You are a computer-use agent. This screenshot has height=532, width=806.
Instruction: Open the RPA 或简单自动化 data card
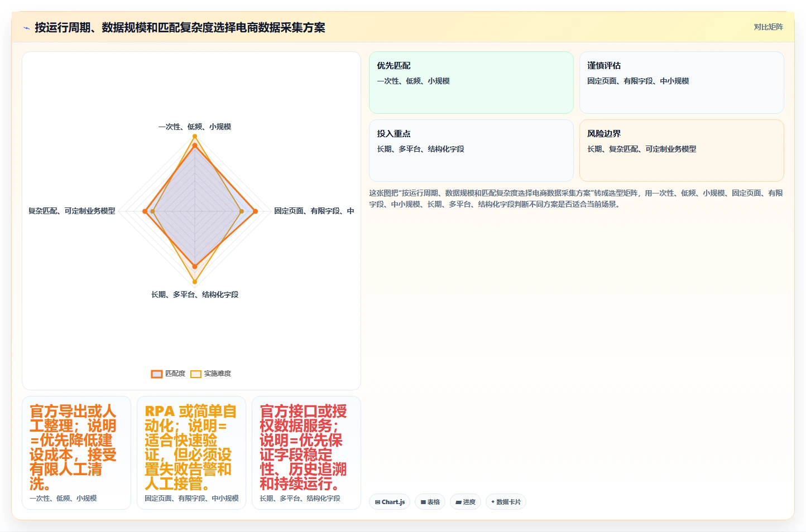pos(191,453)
